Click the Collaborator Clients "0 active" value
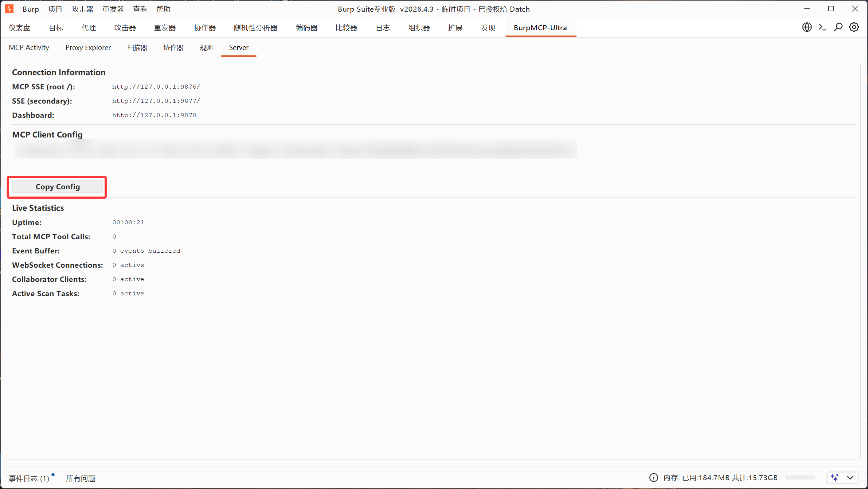Image resolution: width=868 pixels, height=489 pixels. click(128, 279)
